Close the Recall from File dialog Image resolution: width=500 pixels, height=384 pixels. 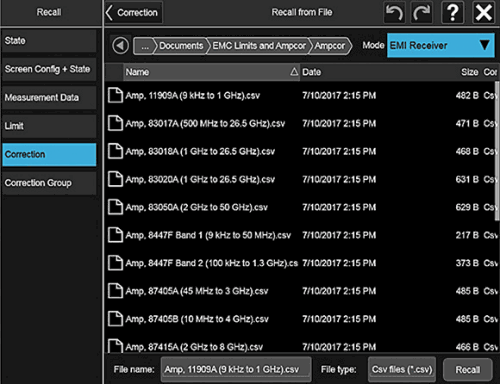(484, 13)
